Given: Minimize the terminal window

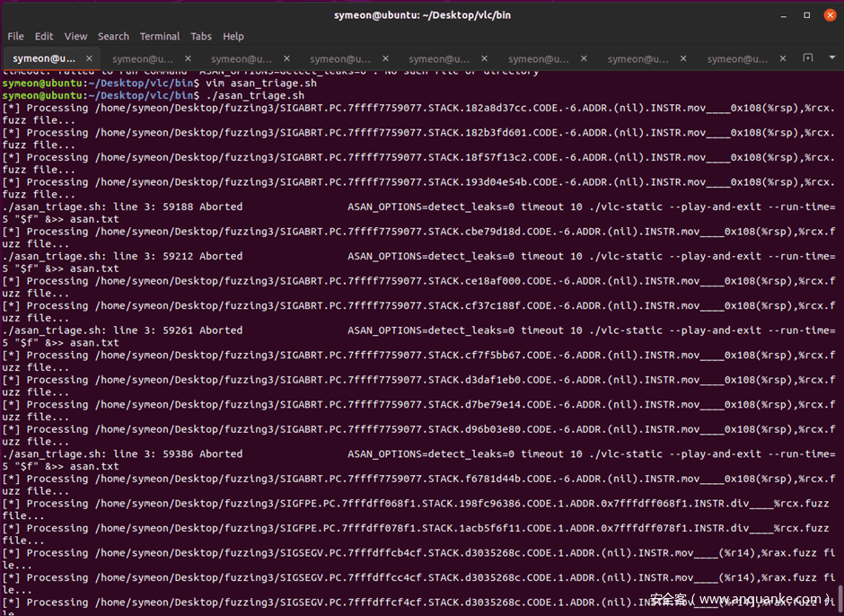Looking at the screenshot, I should coord(785,14).
